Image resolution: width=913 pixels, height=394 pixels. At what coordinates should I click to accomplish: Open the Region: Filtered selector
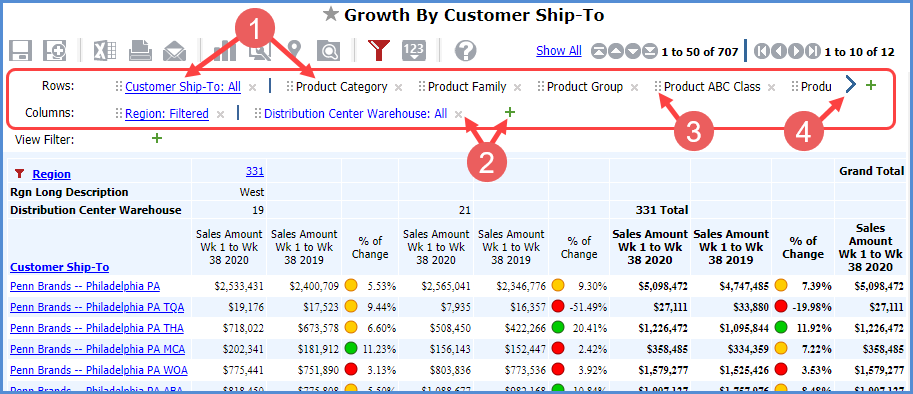167,113
